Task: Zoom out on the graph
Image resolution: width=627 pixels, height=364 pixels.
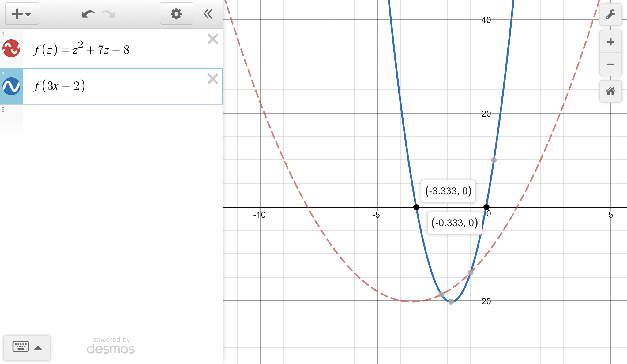Action: click(x=610, y=64)
